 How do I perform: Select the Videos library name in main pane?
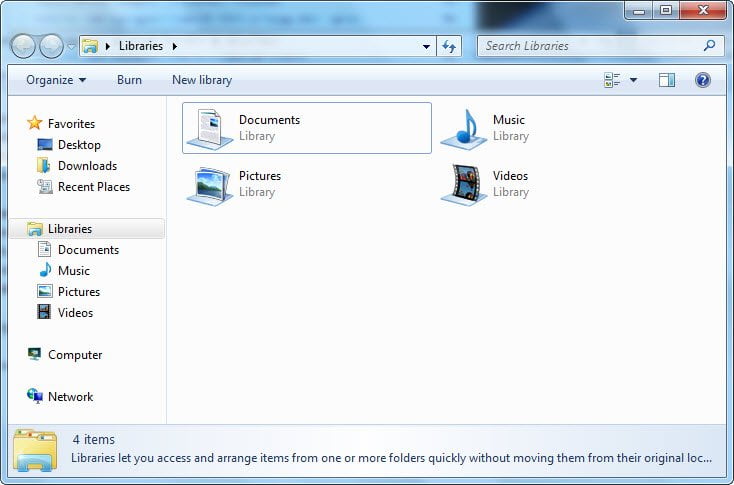tap(510, 176)
